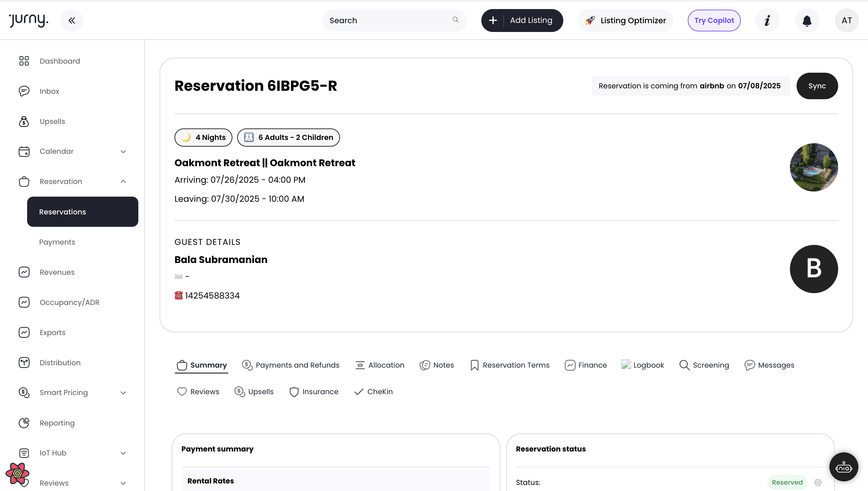Open the Finance tab
This screenshot has height=491, width=868.
[x=586, y=365]
